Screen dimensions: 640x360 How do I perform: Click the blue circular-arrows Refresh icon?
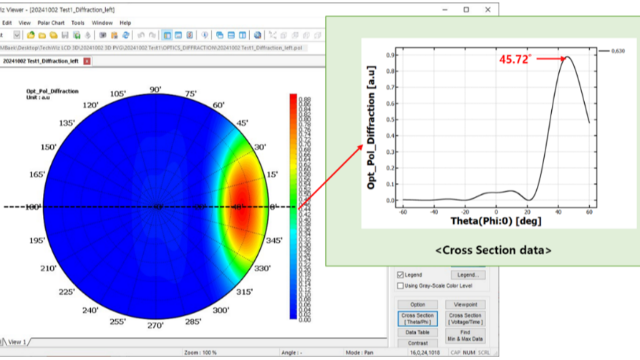[x=126, y=35]
